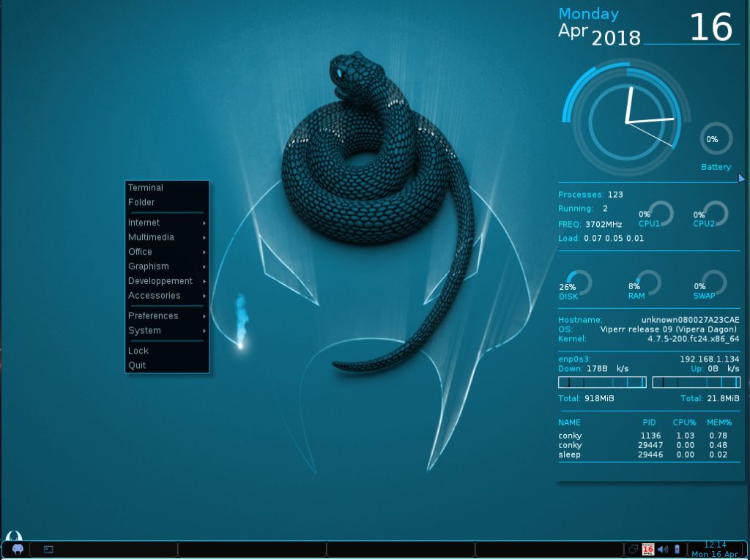Open the System menu entry
This screenshot has height=560, width=750.
tap(167, 331)
